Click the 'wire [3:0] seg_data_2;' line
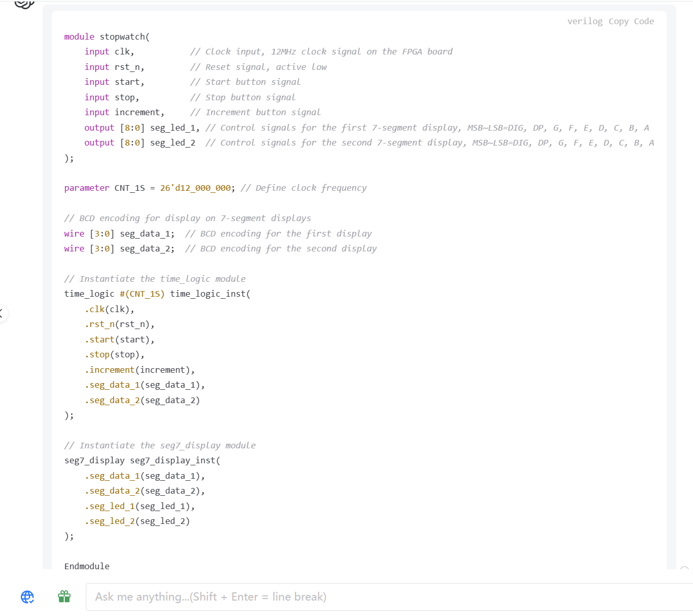The width and height of the screenshot is (693, 616). click(x=120, y=248)
